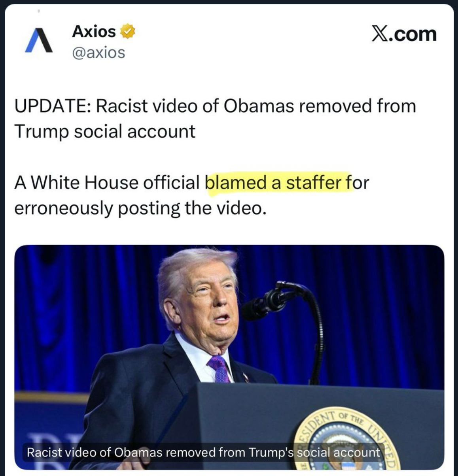Open the Axios display name
This screenshot has height=476, width=458.
point(94,31)
